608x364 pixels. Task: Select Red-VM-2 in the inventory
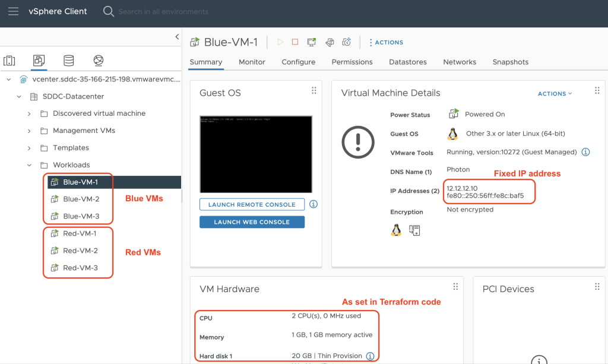pyautogui.click(x=80, y=251)
